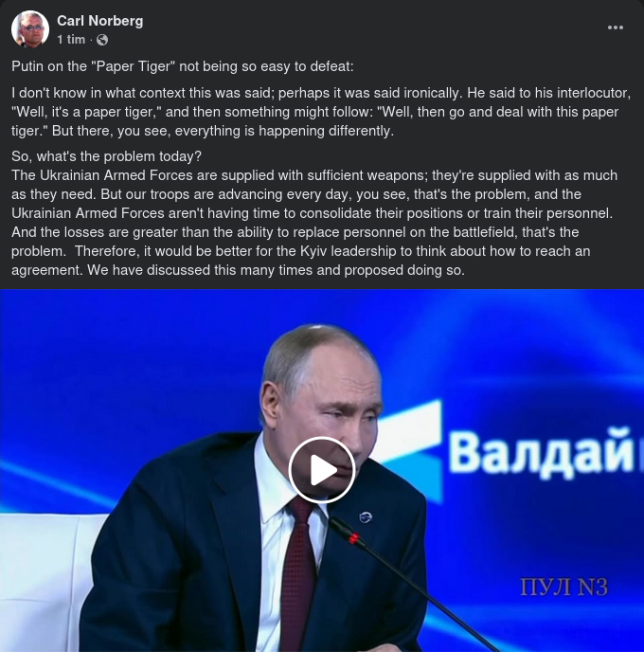Click the headline "Putin on the Paper Tiger"
Image resolution: width=644 pixels, height=652 pixels.
click(183, 66)
